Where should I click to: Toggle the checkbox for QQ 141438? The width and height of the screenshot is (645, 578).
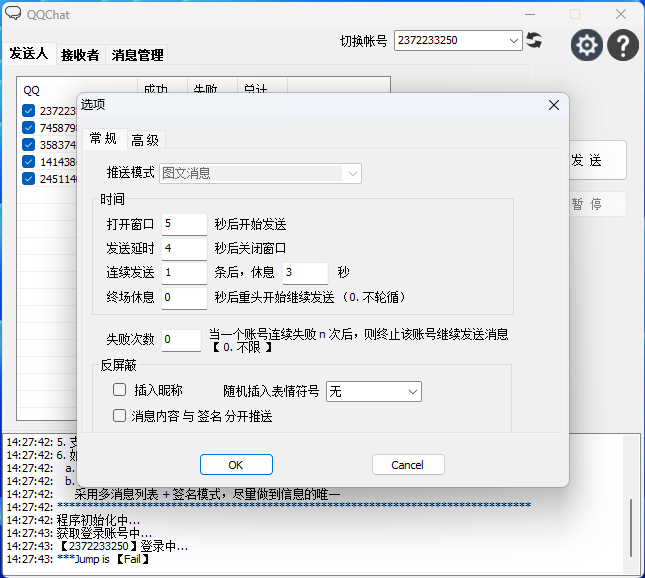click(x=28, y=161)
